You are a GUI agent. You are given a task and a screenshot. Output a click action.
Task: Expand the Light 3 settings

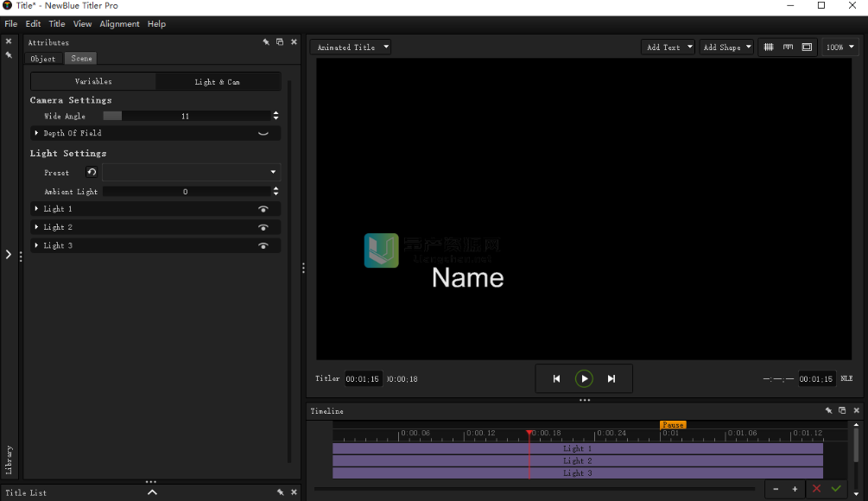(x=36, y=245)
